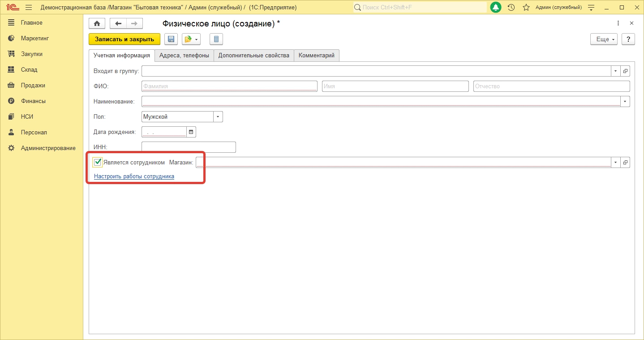Click the Имя input field
Viewport: 644px width, 340px height.
395,86
